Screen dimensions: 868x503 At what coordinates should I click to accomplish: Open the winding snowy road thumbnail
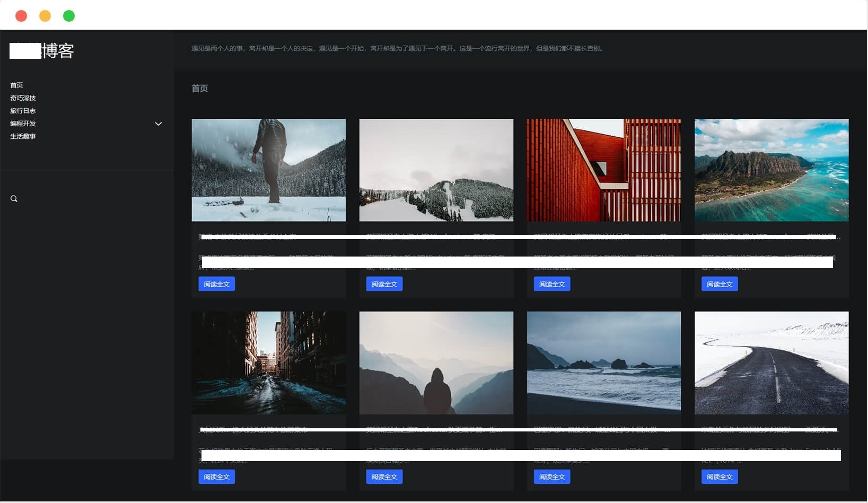(x=771, y=363)
